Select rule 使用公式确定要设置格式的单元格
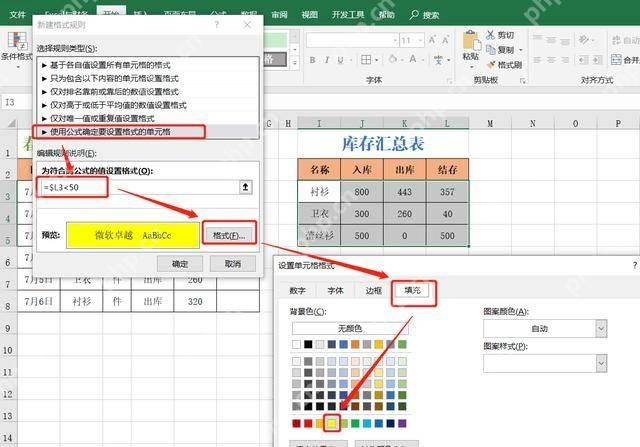 pos(148,132)
